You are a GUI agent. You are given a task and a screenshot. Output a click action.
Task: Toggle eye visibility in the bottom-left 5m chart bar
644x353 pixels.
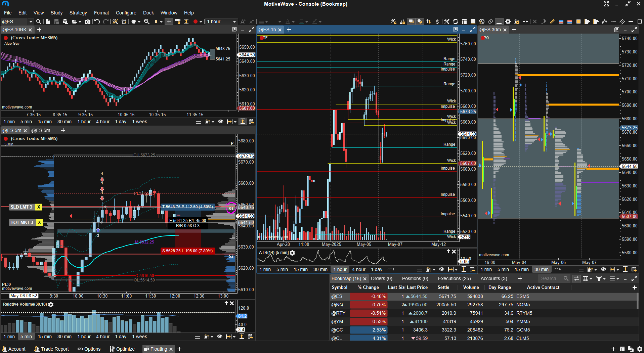click(220, 337)
